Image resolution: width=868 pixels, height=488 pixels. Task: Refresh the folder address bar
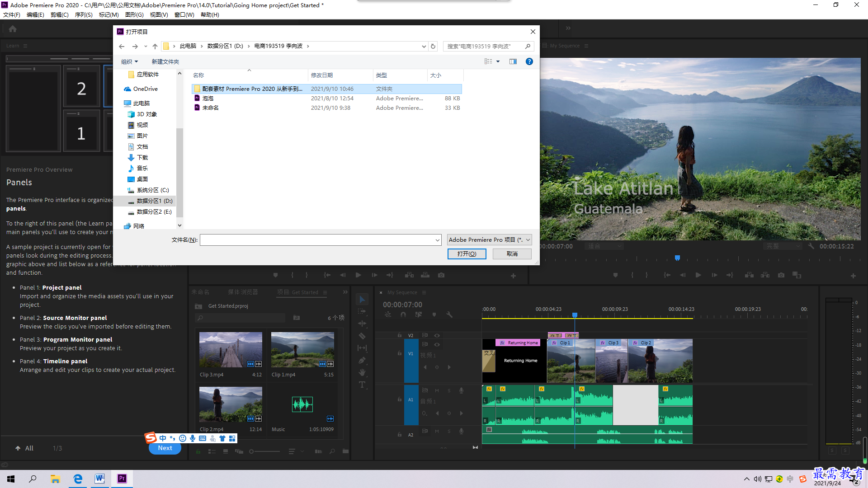433,46
